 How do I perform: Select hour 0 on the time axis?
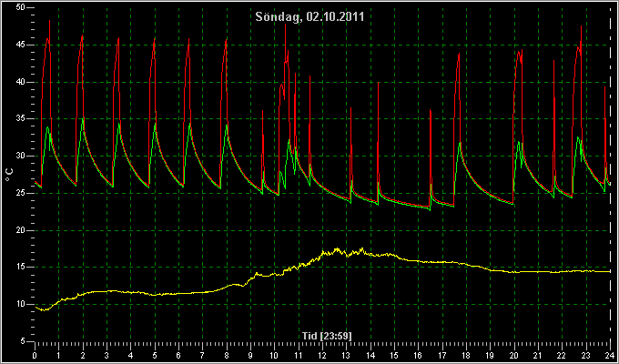click(x=36, y=355)
